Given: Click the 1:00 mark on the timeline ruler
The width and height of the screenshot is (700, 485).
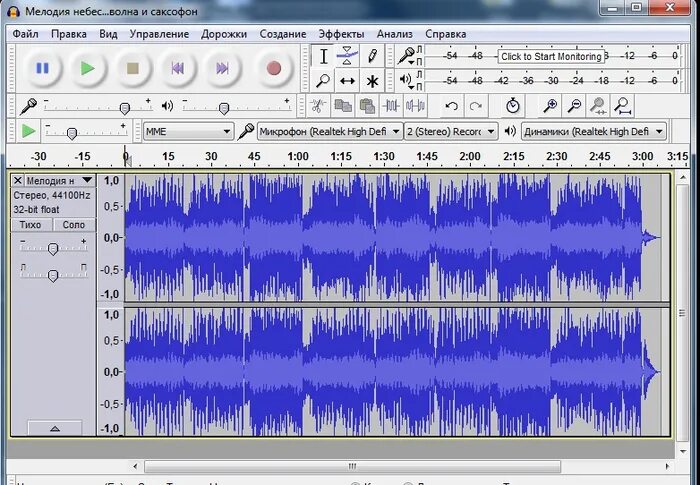Looking at the screenshot, I should [298, 157].
